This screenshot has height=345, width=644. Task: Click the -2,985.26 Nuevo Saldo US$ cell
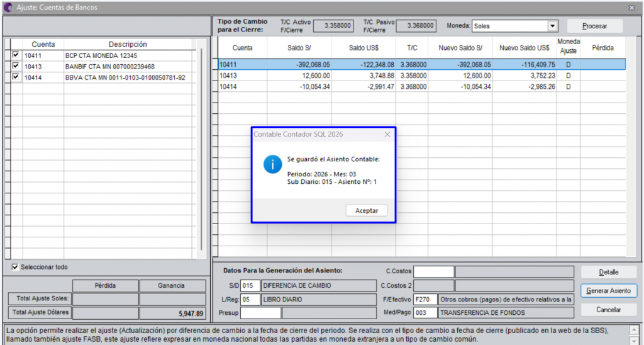point(524,87)
